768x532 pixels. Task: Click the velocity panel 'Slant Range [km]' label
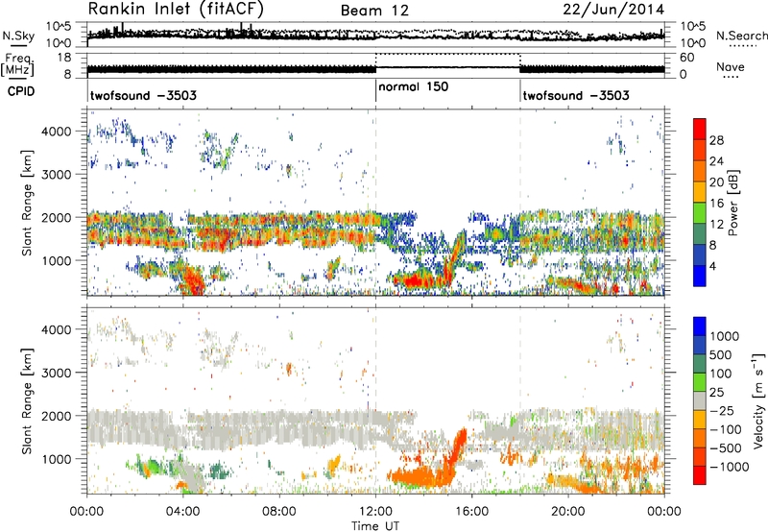coord(27,401)
